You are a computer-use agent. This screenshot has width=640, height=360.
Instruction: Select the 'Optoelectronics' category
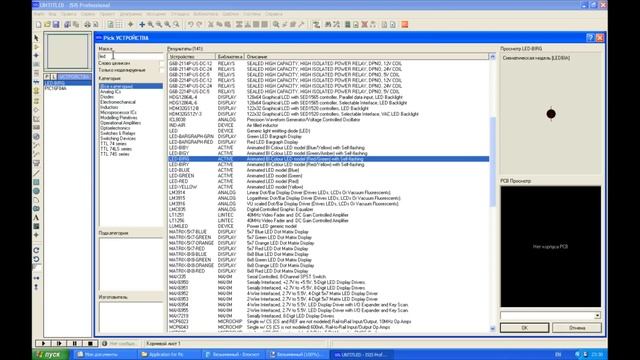(115, 128)
